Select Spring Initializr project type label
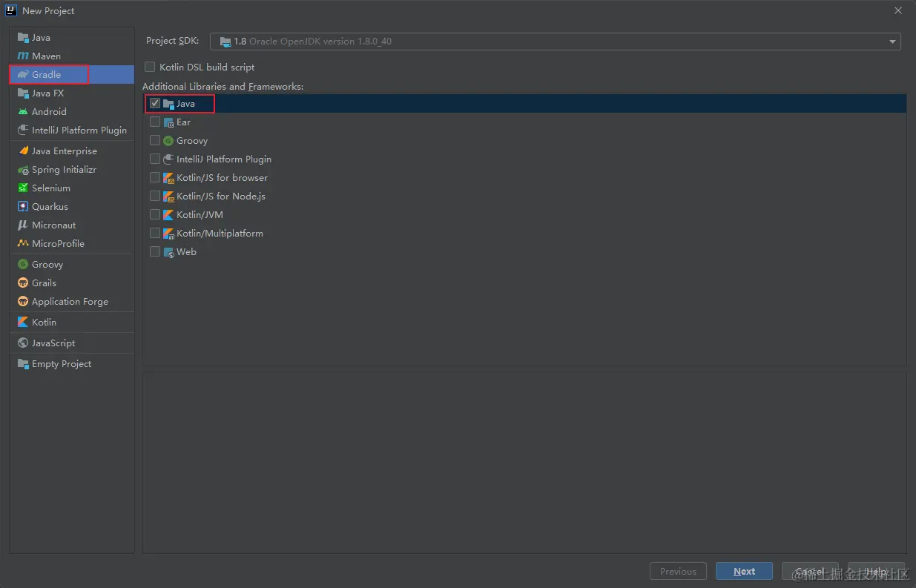Screen dimensions: 916x588 64,170
